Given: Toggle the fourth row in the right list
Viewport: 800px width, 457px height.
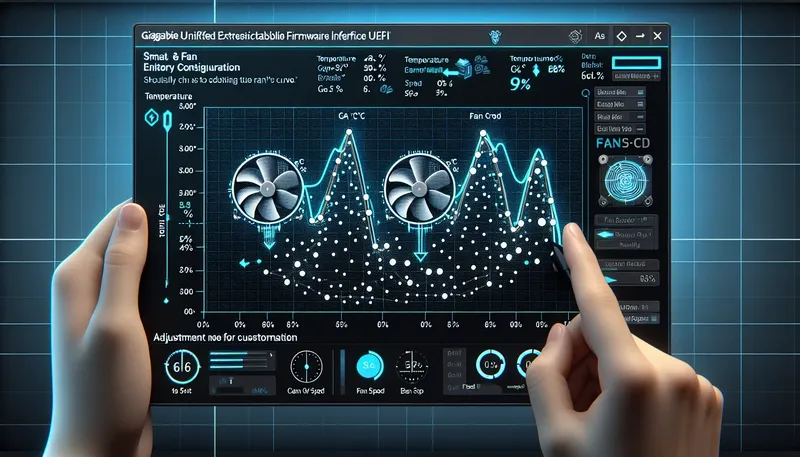Looking at the screenshot, I should [x=620, y=129].
